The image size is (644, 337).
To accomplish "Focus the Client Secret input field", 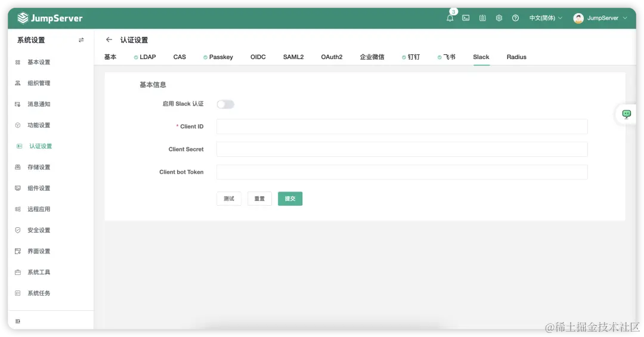I will 402,149.
